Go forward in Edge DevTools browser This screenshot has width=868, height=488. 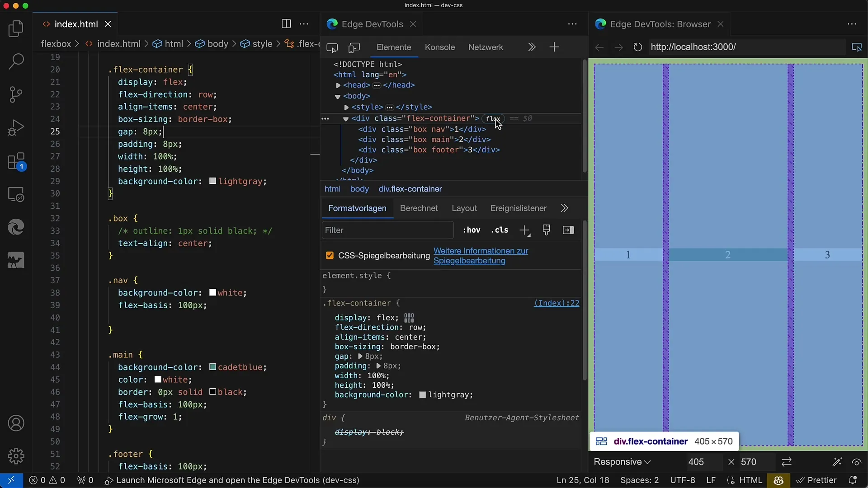pos(618,47)
